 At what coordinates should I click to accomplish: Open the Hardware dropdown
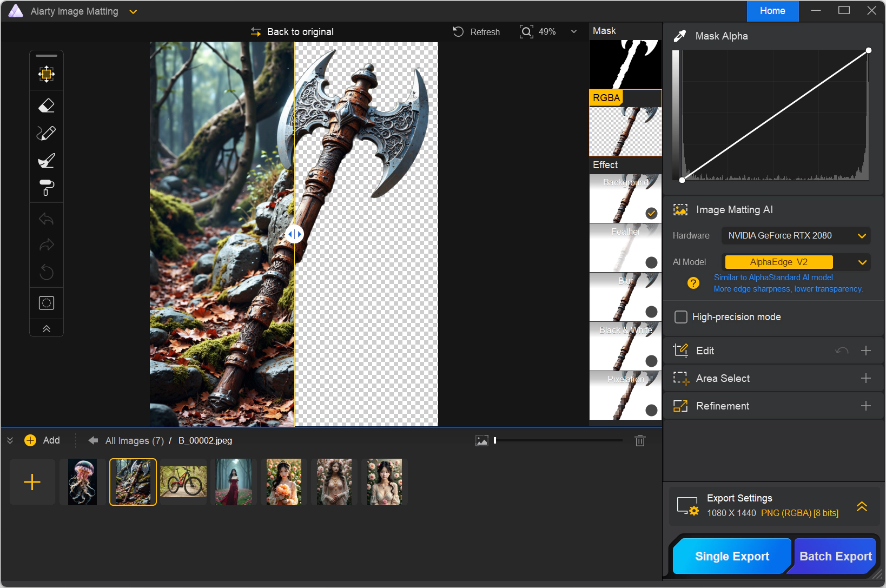point(796,236)
